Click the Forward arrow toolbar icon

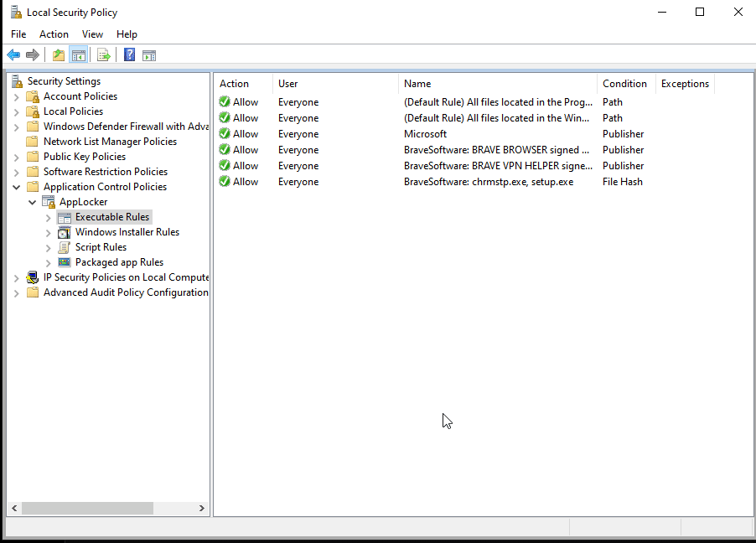[x=33, y=55]
